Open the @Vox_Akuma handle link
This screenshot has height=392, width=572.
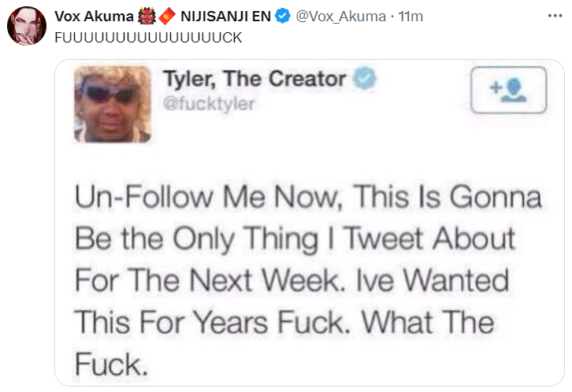click(340, 17)
